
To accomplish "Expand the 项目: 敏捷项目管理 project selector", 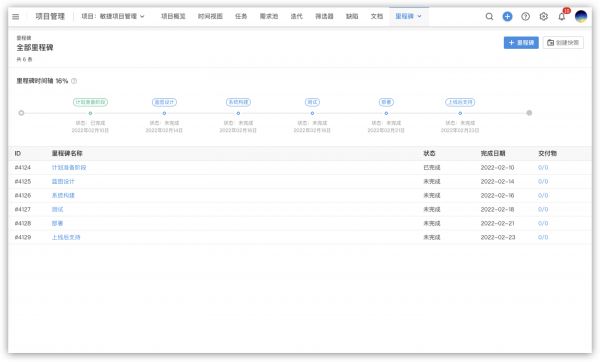I will point(113,16).
